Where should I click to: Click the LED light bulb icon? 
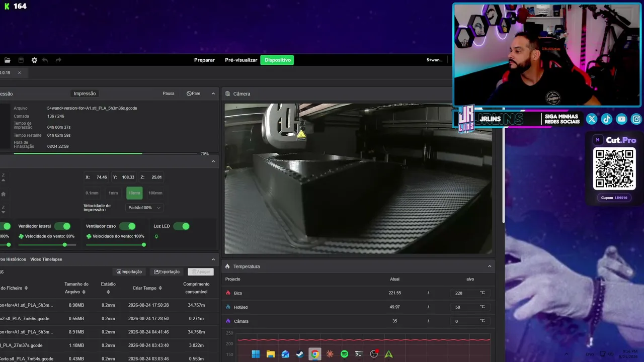click(156, 236)
